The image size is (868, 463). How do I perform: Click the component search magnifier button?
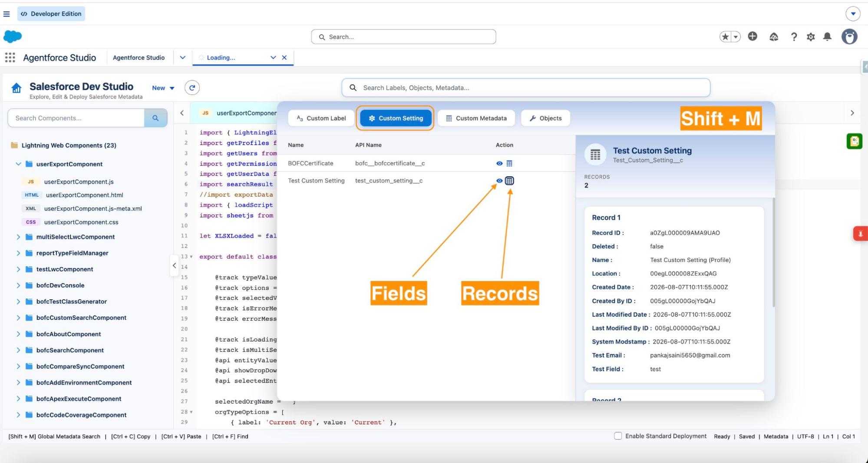tap(155, 118)
